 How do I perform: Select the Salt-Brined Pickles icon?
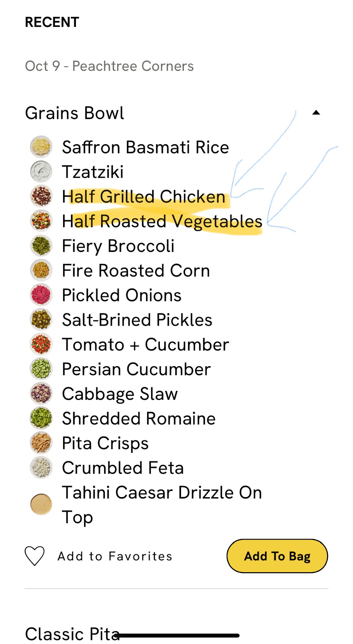pos(41,320)
